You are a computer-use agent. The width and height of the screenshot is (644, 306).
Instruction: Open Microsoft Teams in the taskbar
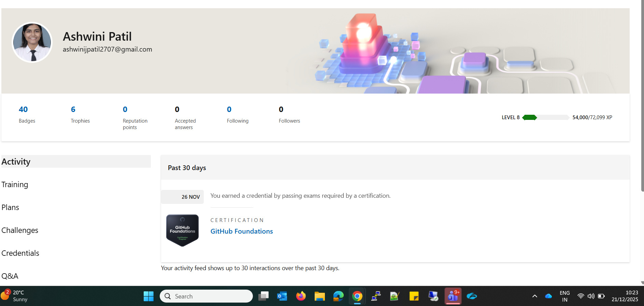(x=453, y=296)
